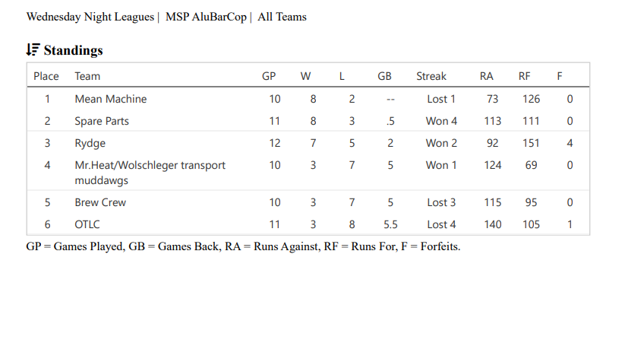Select the OTLC team name

(x=87, y=224)
